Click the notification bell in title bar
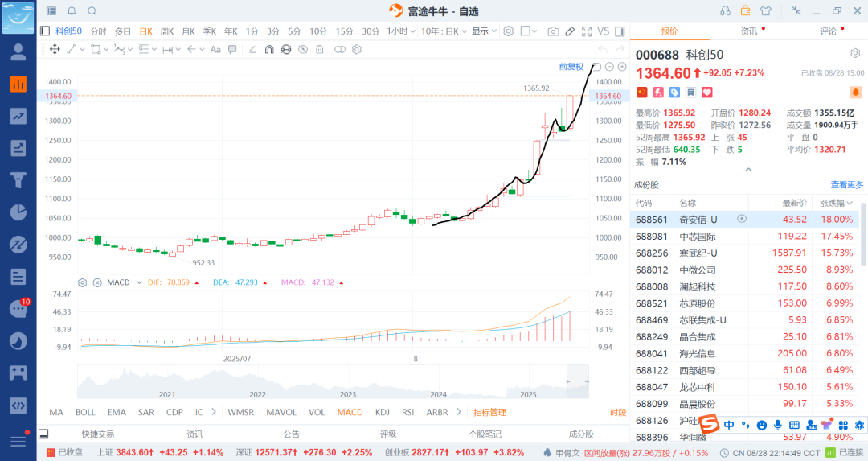Viewport: 868px width, 461px height. point(72,11)
